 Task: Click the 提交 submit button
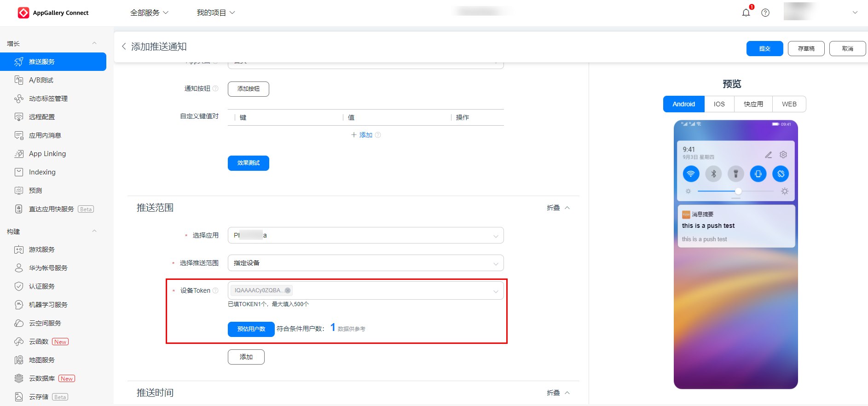tap(764, 48)
